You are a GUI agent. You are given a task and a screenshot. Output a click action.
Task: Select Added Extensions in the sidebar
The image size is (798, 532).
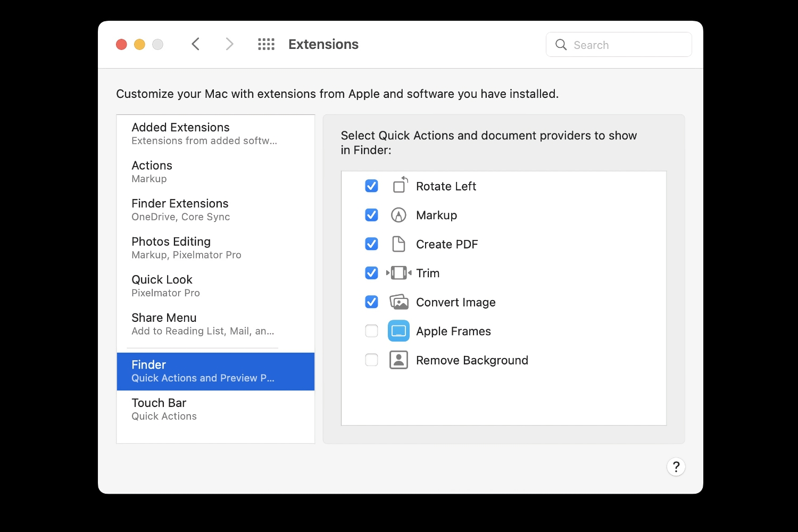(x=215, y=134)
